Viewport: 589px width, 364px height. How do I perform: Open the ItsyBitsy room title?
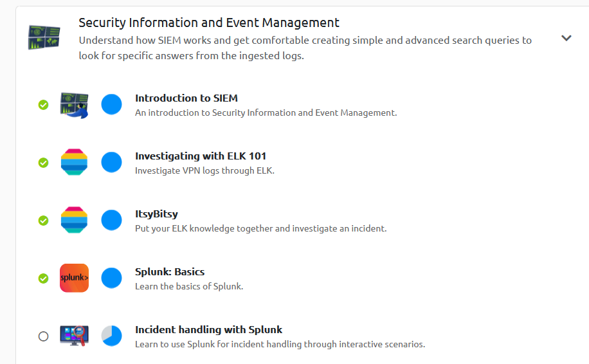(157, 214)
